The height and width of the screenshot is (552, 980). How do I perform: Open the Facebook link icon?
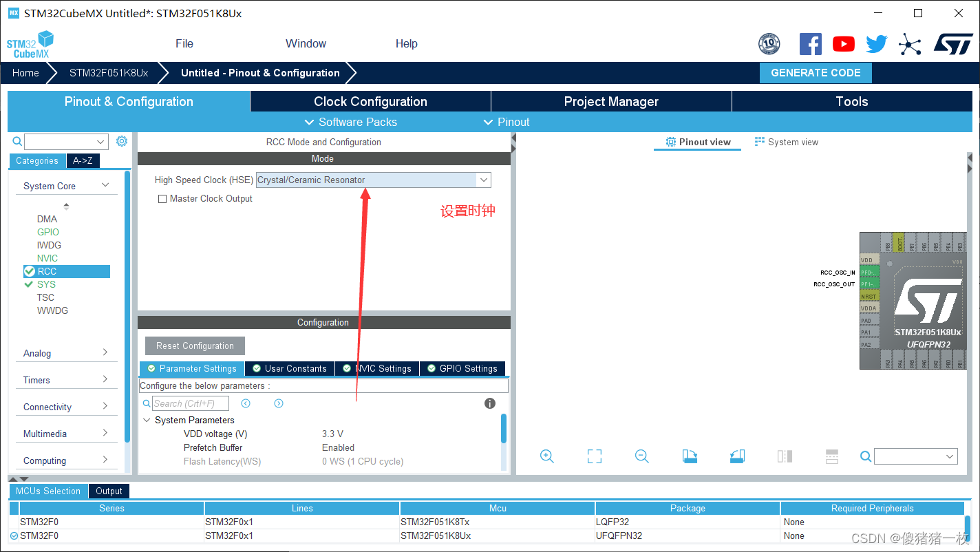coord(811,44)
